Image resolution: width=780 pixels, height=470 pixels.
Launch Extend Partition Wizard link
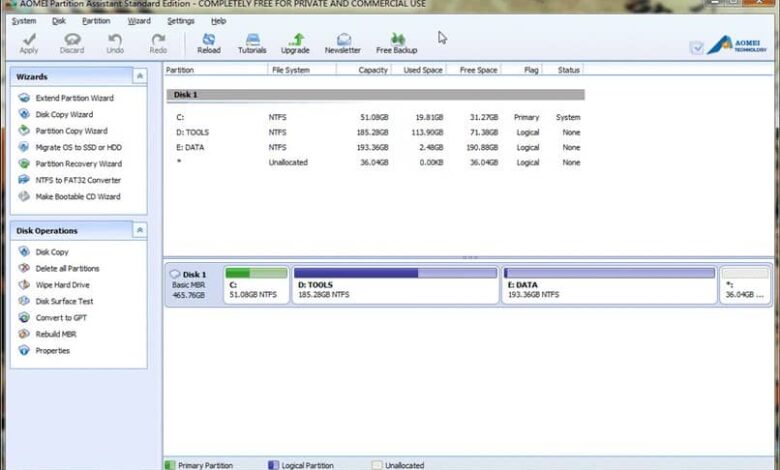75,98
